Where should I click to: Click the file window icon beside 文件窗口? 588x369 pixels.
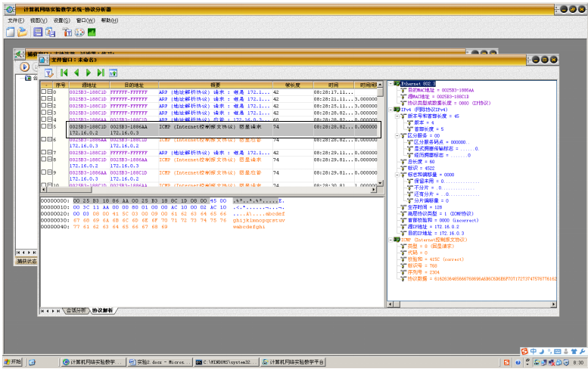43,60
